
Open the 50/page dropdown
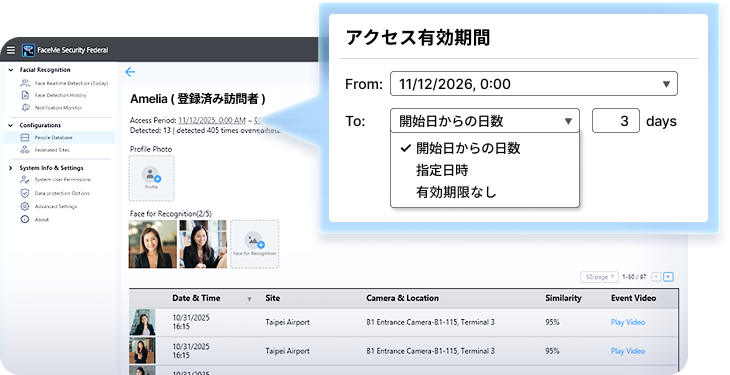pos(599,277)
